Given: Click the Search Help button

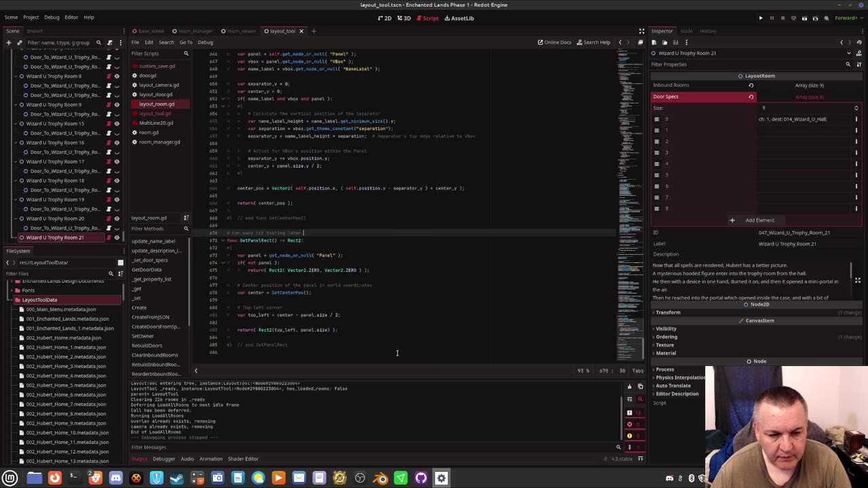Looking at the screenshot, I should coord(593,43).
